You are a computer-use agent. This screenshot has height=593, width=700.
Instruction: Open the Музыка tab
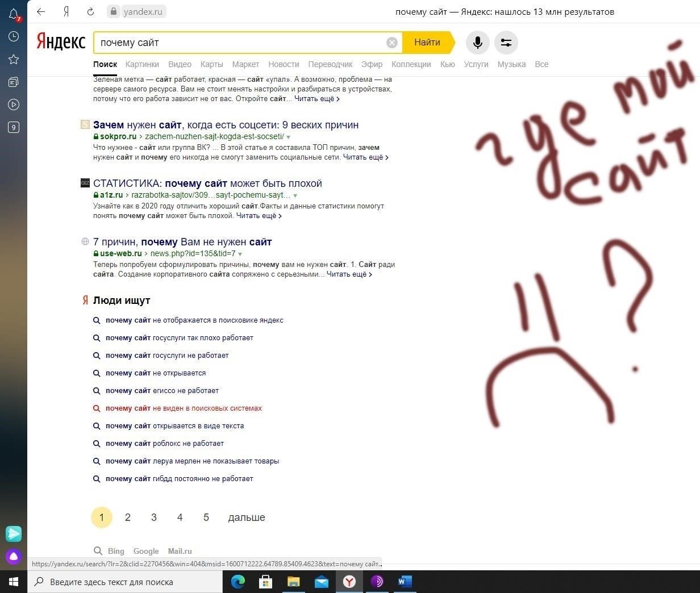pyautogui.click(x=511, y=64)
